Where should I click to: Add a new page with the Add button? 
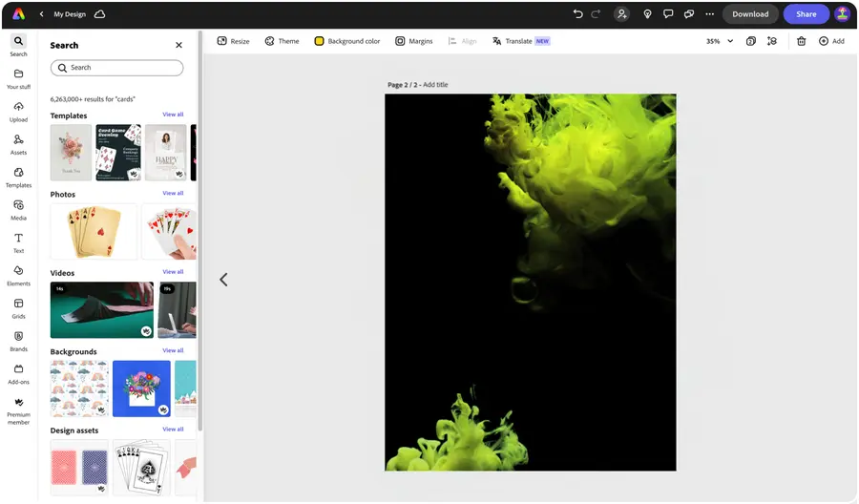click(831, 41)
